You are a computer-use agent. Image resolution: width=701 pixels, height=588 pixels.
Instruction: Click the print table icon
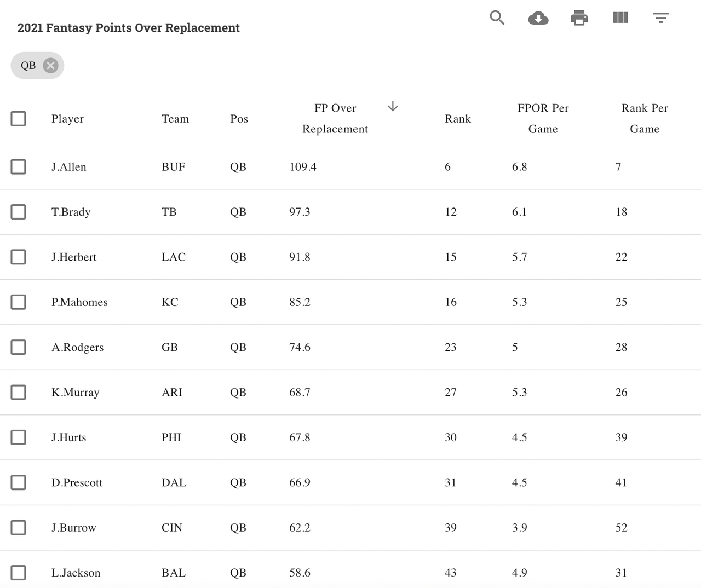point(579,18)
